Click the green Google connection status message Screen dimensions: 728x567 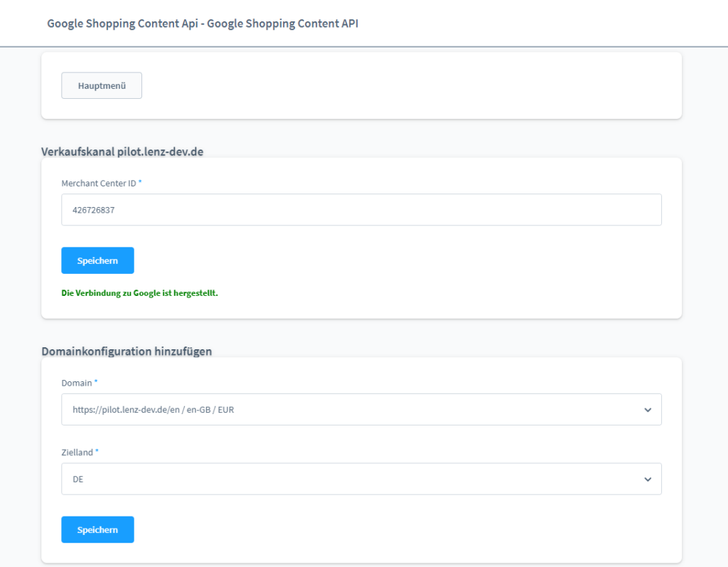pyautogui.click(x=139, y=292)
